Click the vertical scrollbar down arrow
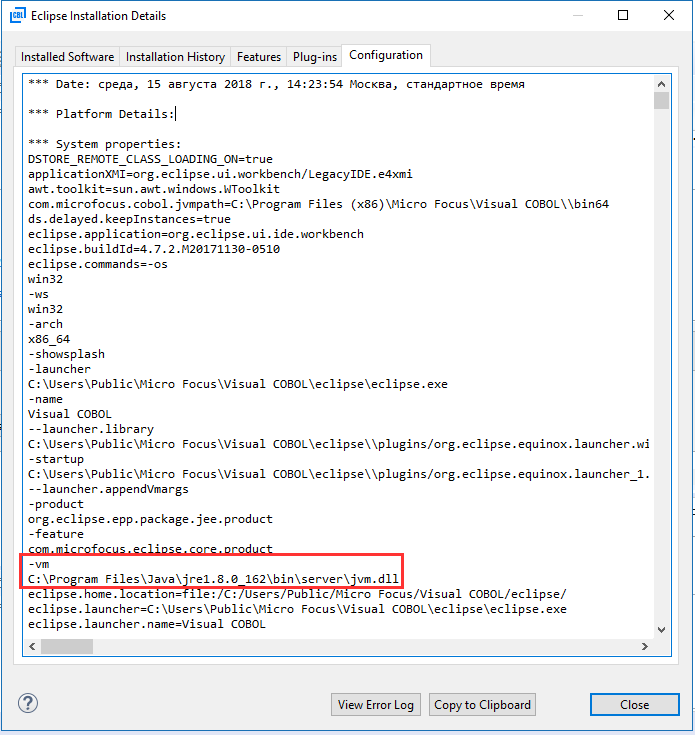This screenshot has height=735, width=695. click(661, 630)
